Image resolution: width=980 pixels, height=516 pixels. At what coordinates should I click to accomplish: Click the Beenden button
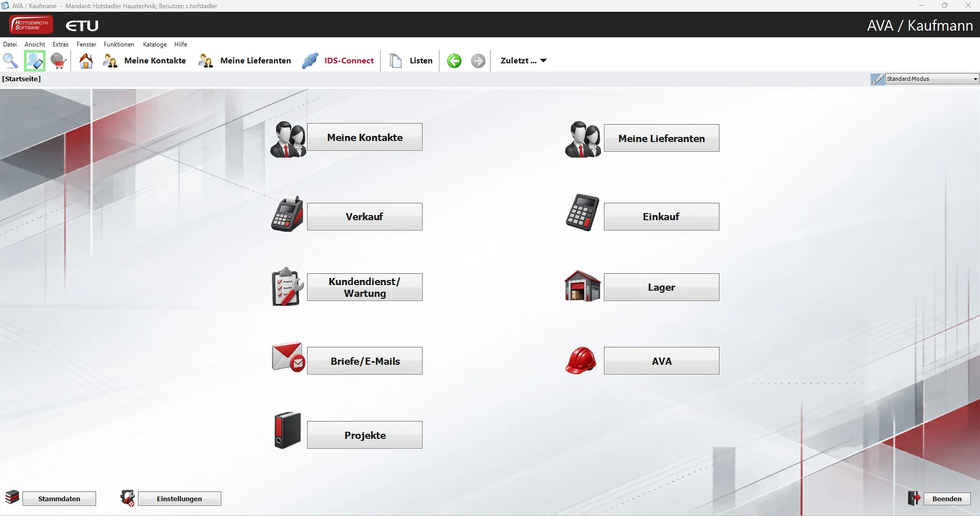pos(947,499)
